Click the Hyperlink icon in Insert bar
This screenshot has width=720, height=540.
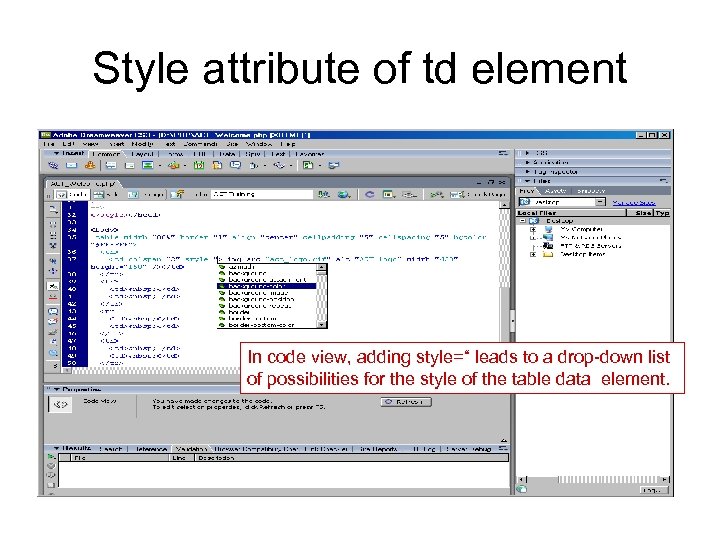[x=53, y=165]
